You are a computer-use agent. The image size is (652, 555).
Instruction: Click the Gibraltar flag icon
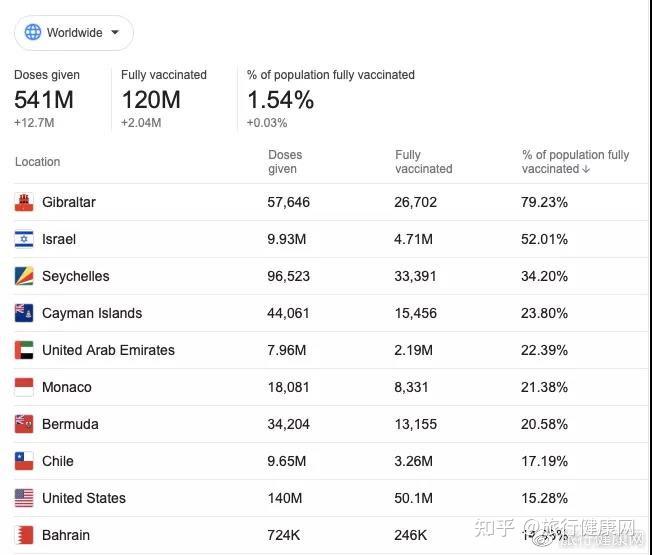(24, 202)
